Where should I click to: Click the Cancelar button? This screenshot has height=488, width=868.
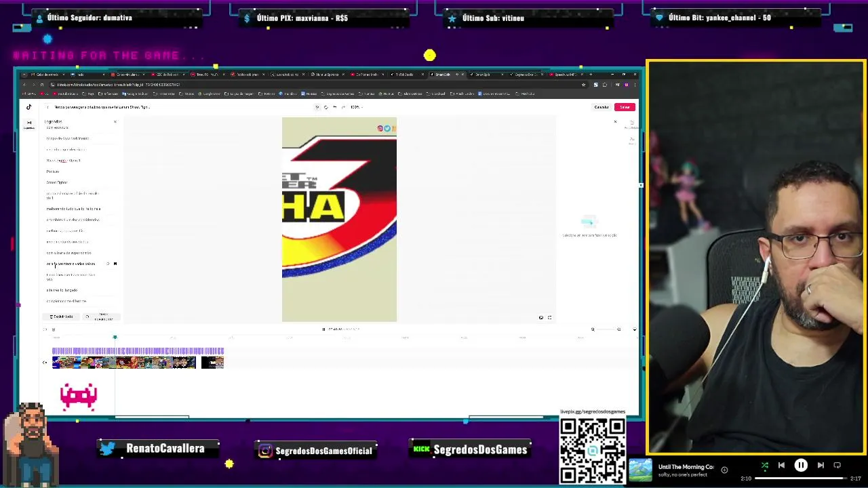click(601, 107)
